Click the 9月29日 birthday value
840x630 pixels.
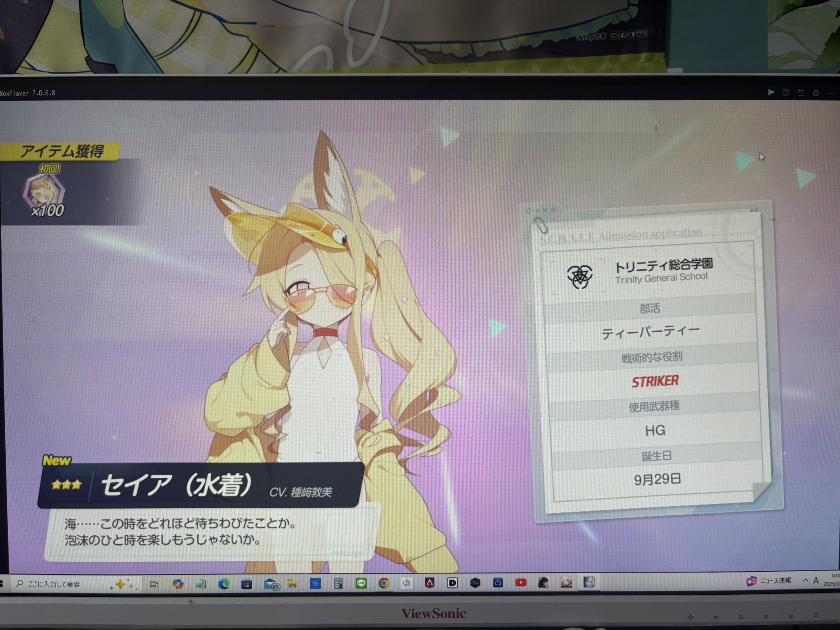pyautogui.click(x=657, y=479)
